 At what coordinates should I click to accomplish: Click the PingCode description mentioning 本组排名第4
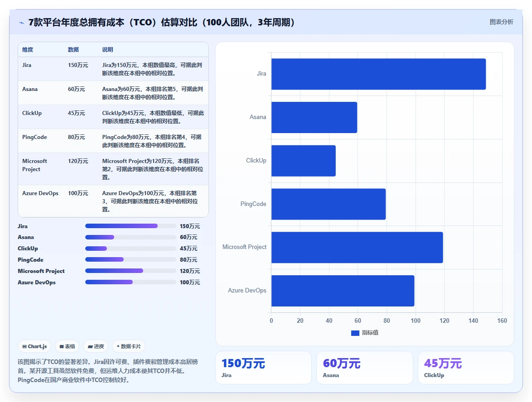(152, 141)
